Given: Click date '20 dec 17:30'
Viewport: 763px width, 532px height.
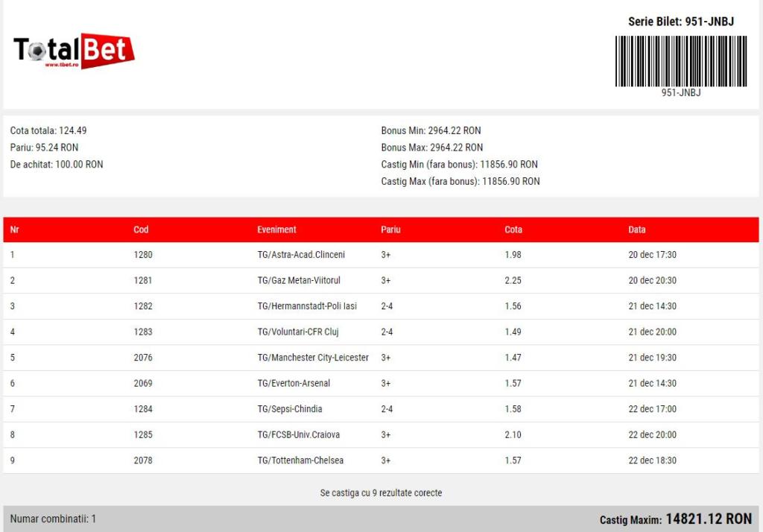Looking at the screenshot, I should [x=652, y=255].
